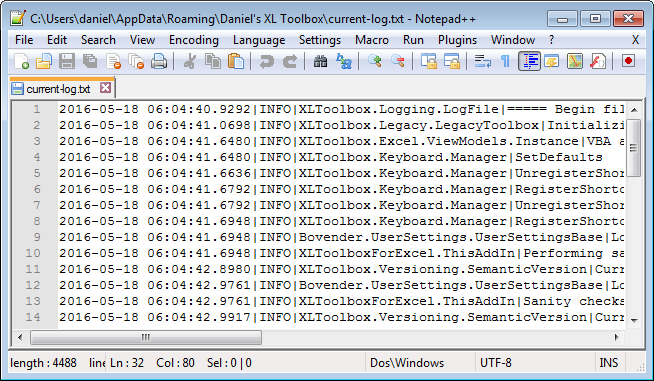654x381 pixels.
Task: Click 'Sanity checks' text on line 13
Action: pyautogui.click(x=574, y=301)
